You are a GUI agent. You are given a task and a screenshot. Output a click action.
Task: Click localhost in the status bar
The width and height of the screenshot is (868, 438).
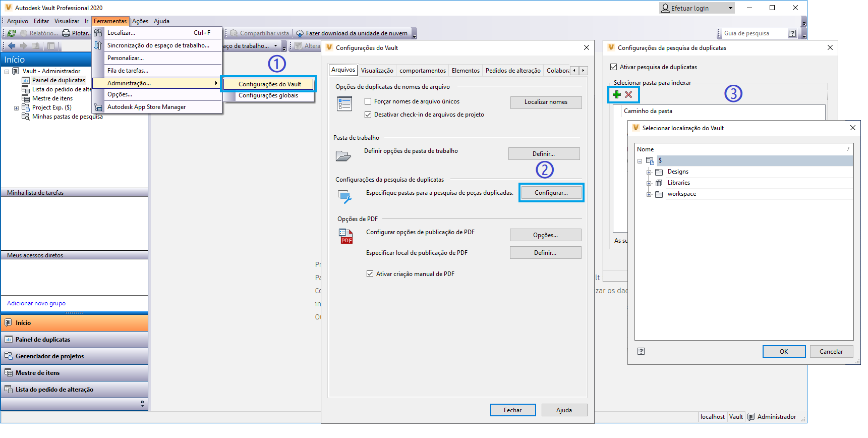[712, 417]
